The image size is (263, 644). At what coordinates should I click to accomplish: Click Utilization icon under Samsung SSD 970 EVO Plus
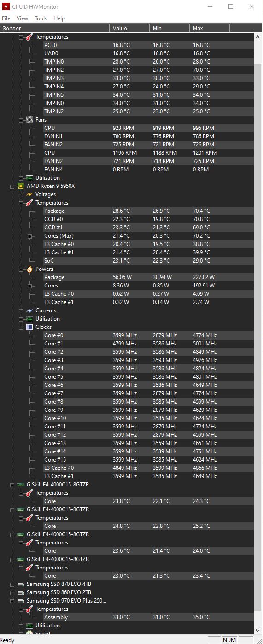[x=29, y=626]
